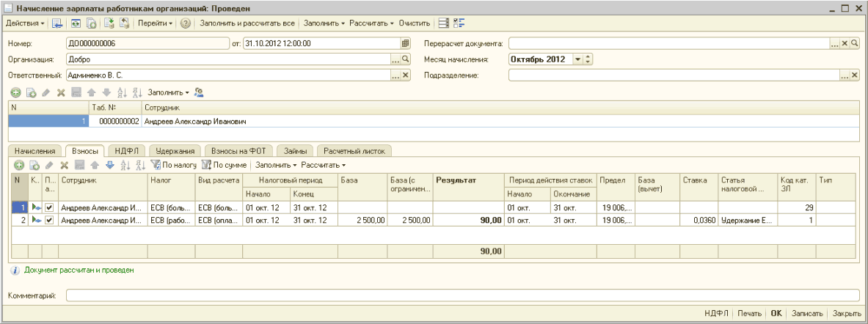Clear the Подразделение field with X
868x324 pixels.
[854, 76]
